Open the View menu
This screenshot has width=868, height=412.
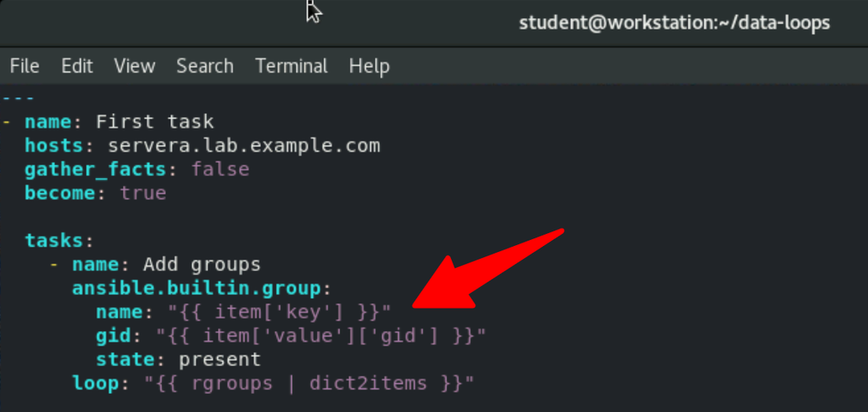pos(135,66)
